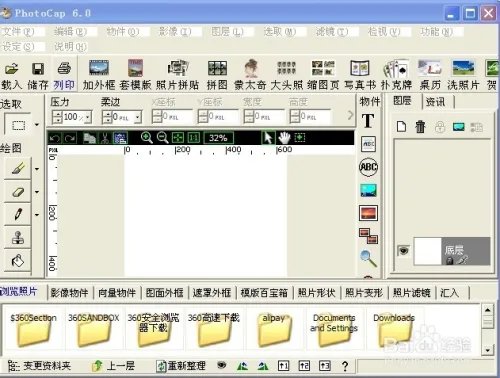Viewport: 500px width, 378px height.
Task: Click the scissors cut icon
Action: coord(105,138)
